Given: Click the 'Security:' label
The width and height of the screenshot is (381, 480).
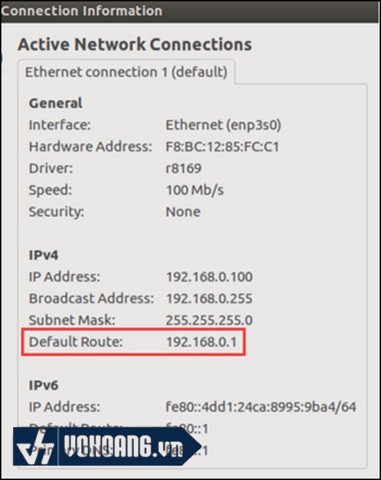Looking at the screenshot, I should point(56,212).
